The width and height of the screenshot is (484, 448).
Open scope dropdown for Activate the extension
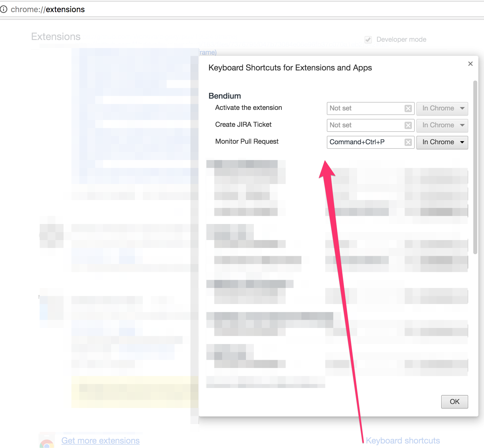point(442,108)
